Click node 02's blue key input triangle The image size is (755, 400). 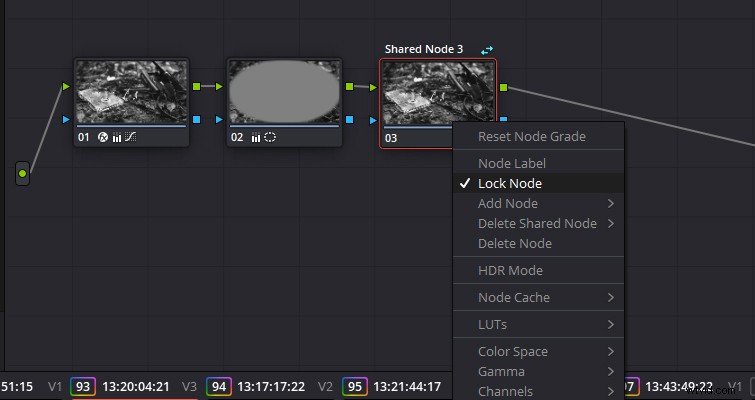click(219, 119)
